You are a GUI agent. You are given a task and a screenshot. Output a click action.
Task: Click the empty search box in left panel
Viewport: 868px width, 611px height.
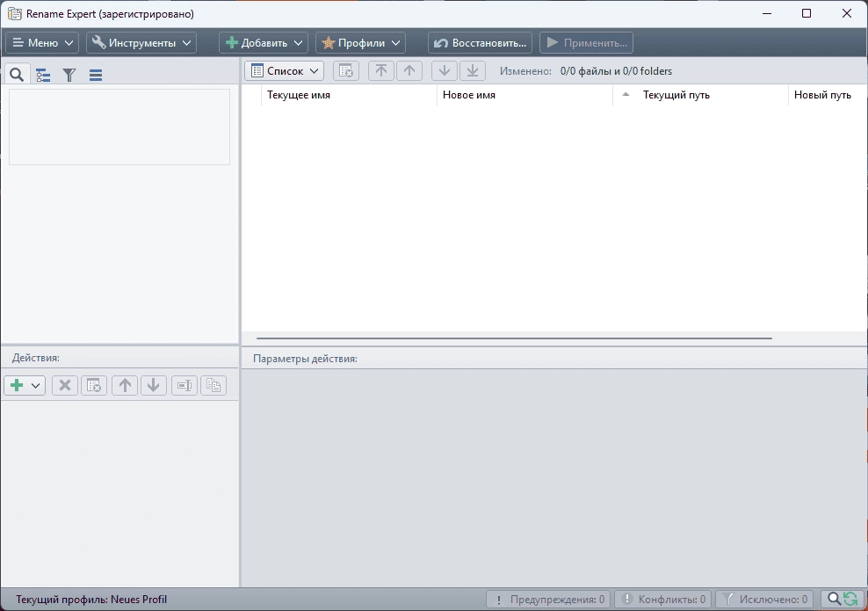119,127
